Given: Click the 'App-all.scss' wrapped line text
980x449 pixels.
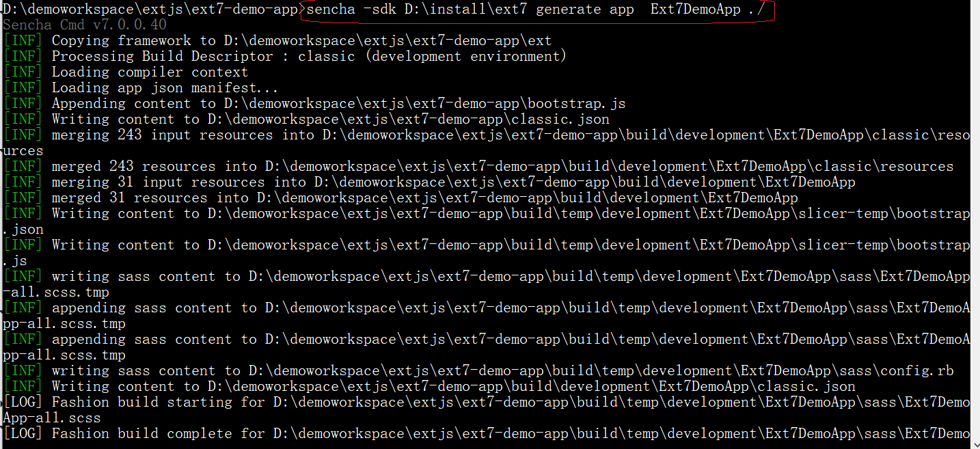Looking at the screenshot, I should 52,418.
